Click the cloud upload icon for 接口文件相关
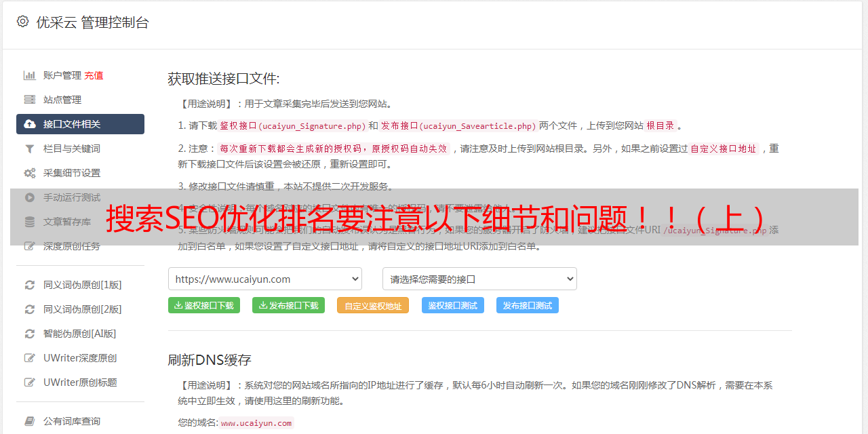The image size is (868, 434). point(30,124)
